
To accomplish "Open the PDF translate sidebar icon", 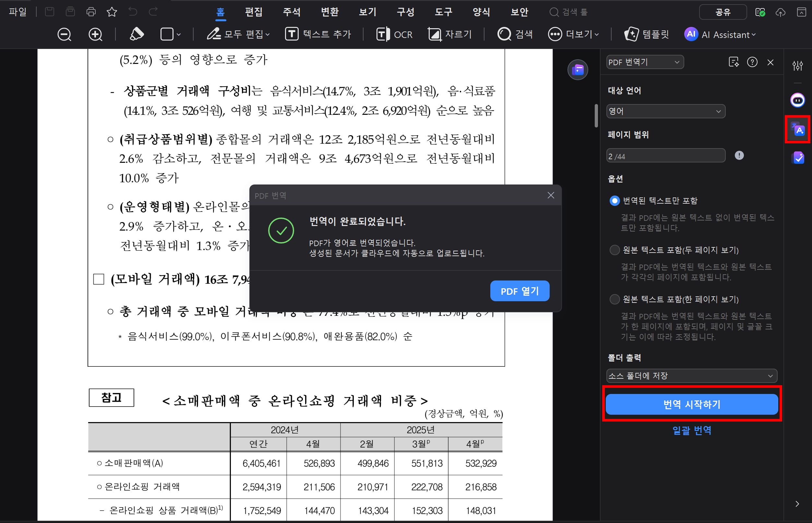I will (x=797, y=129).
